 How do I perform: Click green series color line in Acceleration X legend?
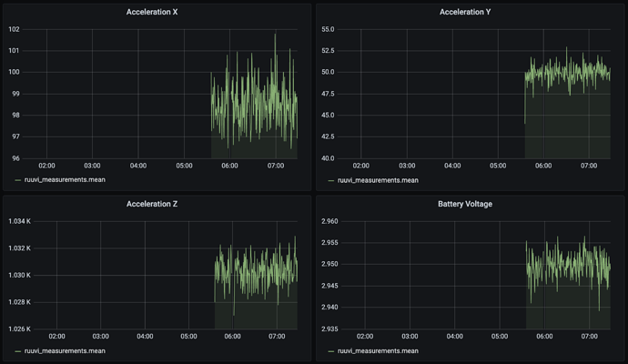point(17,180)
